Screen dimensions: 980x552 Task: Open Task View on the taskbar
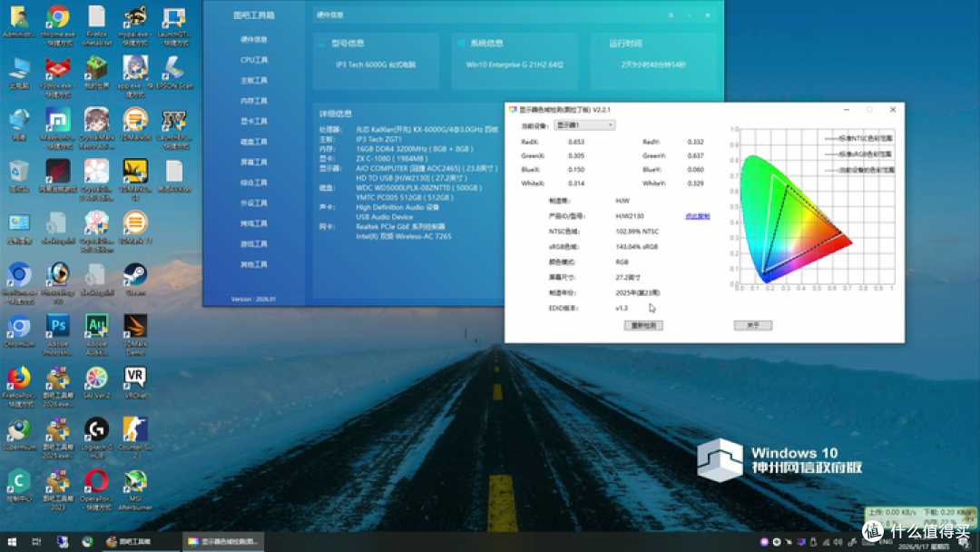36,541
